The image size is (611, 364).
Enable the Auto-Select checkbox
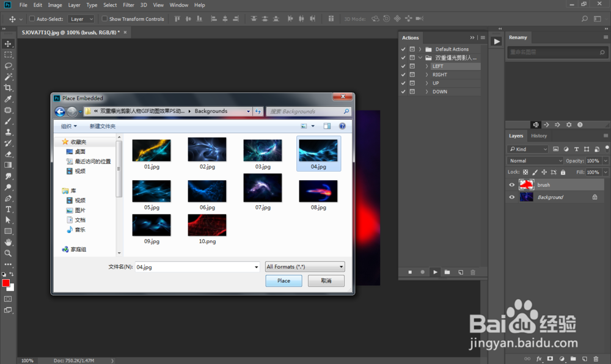click(32, 19)
